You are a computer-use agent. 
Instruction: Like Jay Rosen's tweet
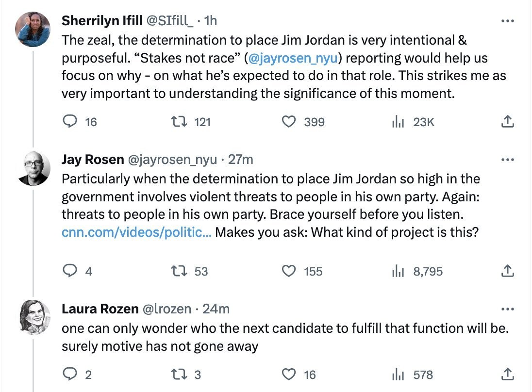[x=289, y=271]
